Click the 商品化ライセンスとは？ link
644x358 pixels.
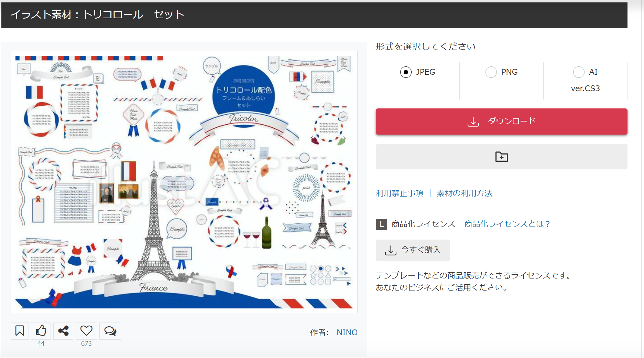click(507, 224)
